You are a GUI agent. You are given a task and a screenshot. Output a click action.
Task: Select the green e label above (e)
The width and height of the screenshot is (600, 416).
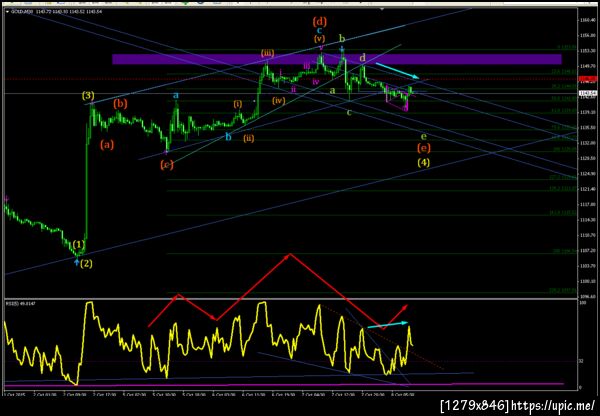pos(424,135)
